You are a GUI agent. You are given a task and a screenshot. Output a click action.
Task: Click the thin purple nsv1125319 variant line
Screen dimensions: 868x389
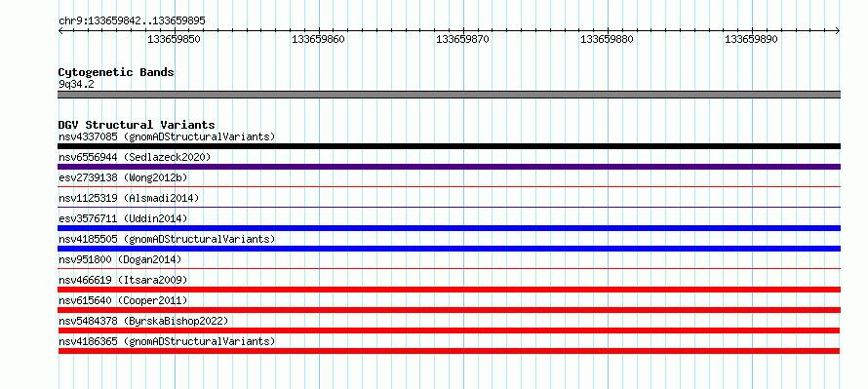[x=449, y=208]
